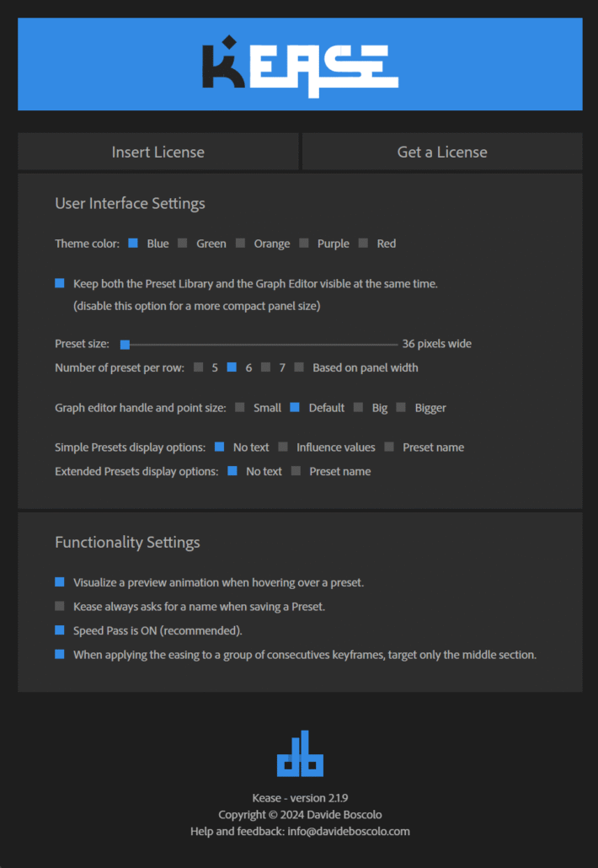Enable always asking name when saving Preset
Image resolution: width=598 pixels, height=868 pixels.
tap(60, 606)
